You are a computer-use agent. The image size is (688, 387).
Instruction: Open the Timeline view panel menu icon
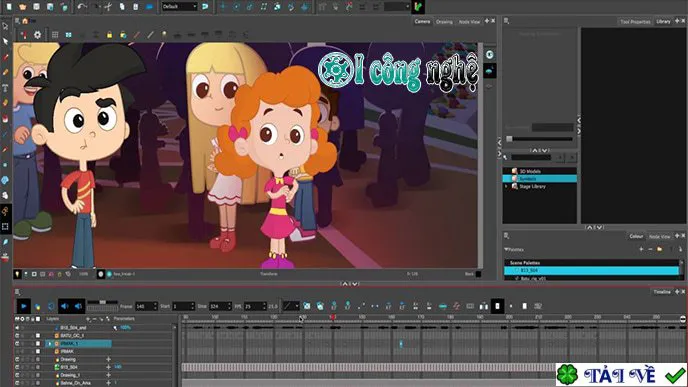click(17, 292)
